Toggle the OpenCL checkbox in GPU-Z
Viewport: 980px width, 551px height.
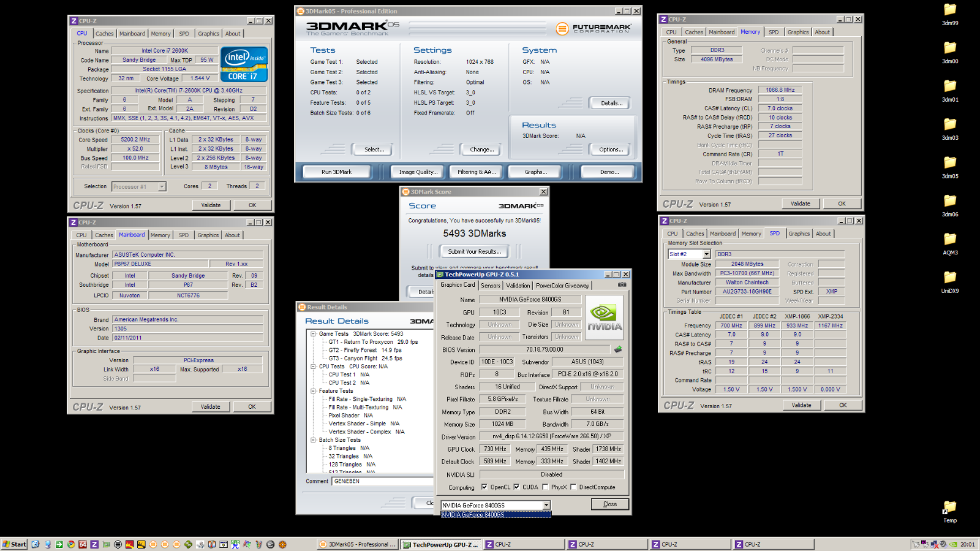pos(484,487)
